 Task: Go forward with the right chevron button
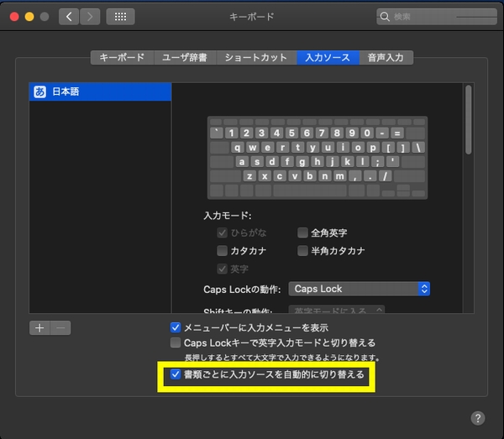pos(90,17)
